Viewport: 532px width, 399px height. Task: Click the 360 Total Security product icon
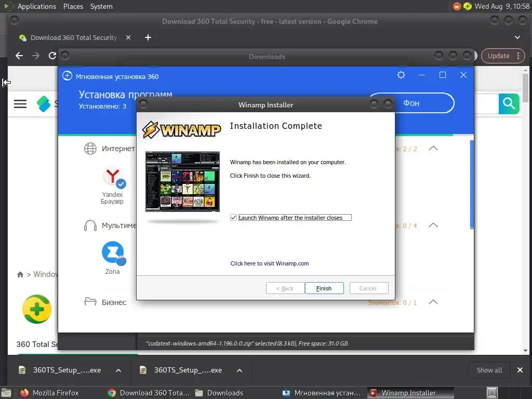(x=37, y=309)
